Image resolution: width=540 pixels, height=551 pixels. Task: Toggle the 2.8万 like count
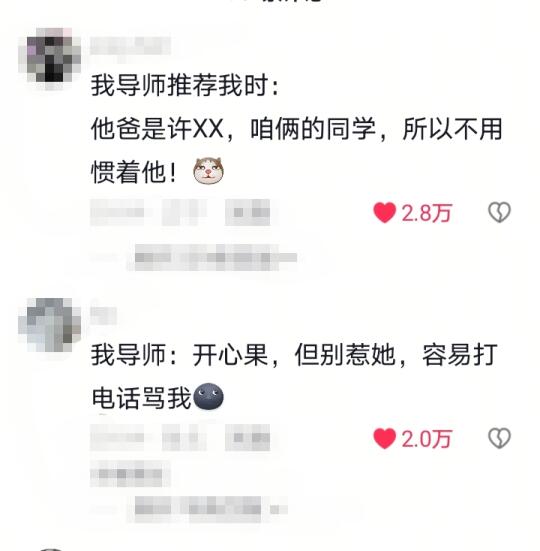426,213
